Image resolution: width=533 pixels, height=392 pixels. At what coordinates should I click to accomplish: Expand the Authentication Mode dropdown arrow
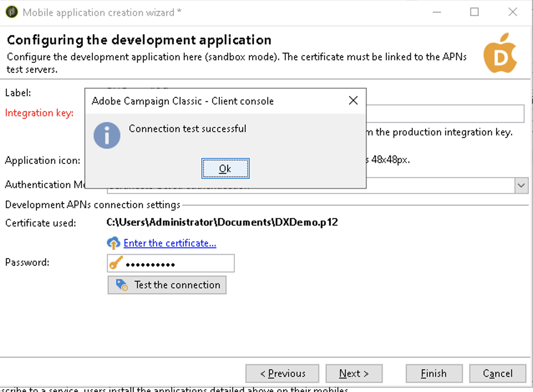coord(521,185)
